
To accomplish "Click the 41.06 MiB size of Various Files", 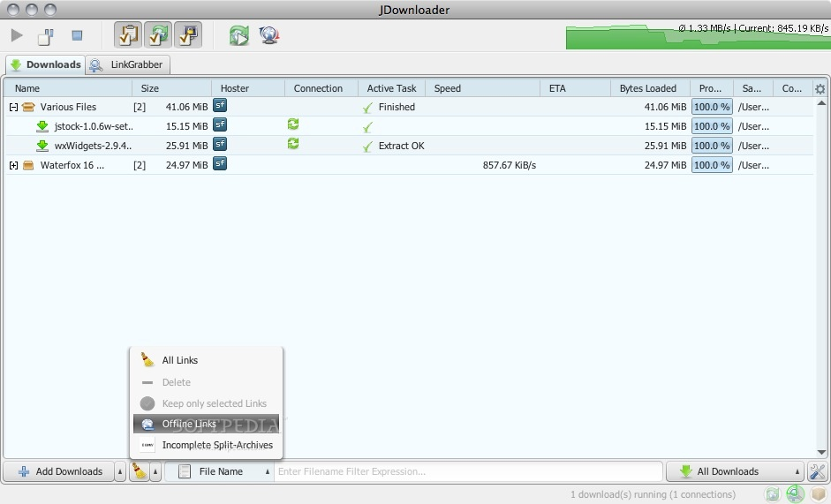I will click(186, 107).
